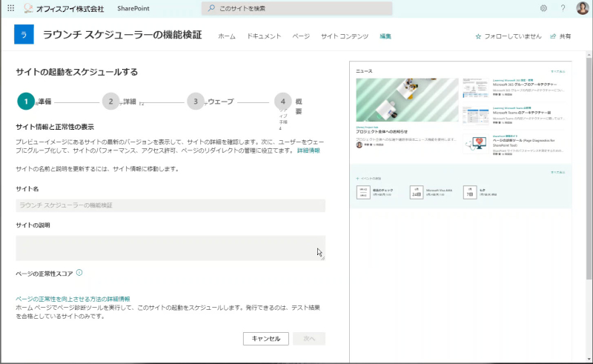
Task: Select step 2 詳細 in the wizard
Action: click(x=110, y=102)
